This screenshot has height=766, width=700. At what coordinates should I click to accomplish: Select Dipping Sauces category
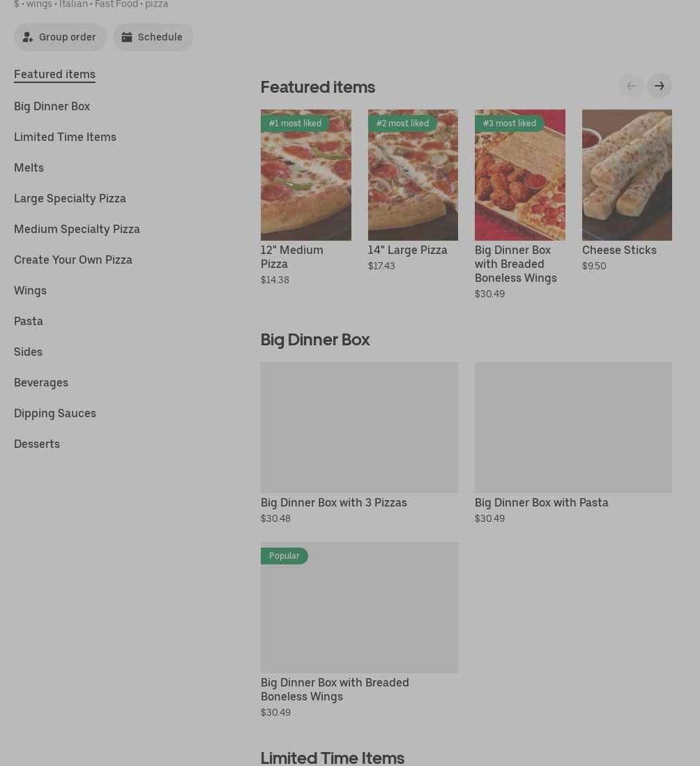pos(55,413)
